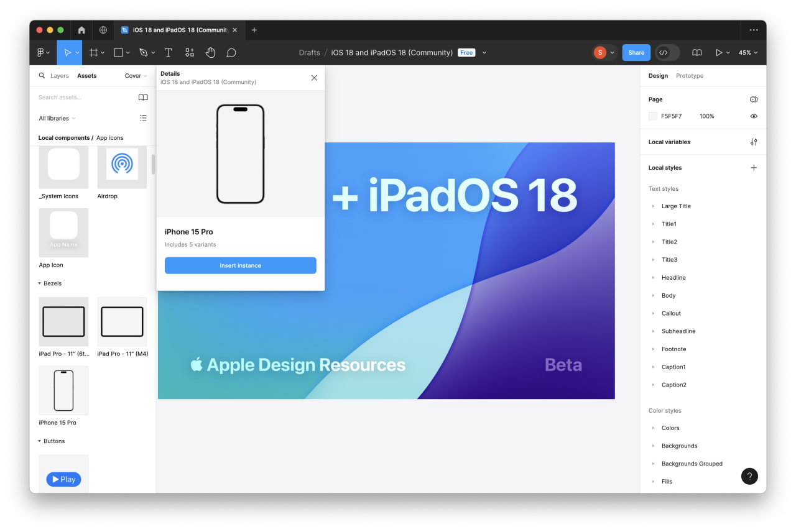Image resolution: width=796 pixels, height=532 pixels.
Task: Select the Text tool
Action: (x=168, y=53)
